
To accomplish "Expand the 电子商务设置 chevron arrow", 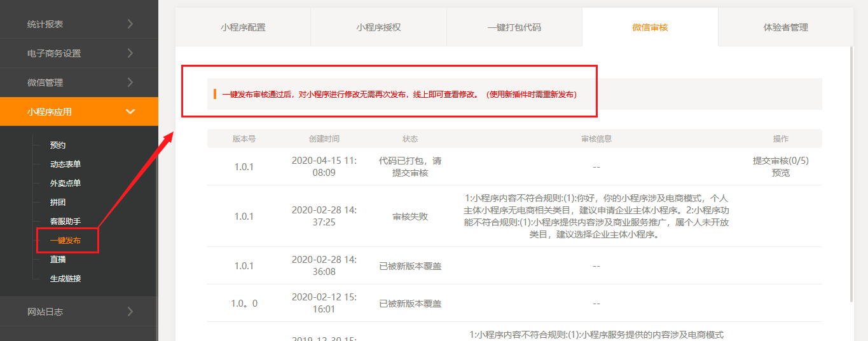I will point(130,53).
